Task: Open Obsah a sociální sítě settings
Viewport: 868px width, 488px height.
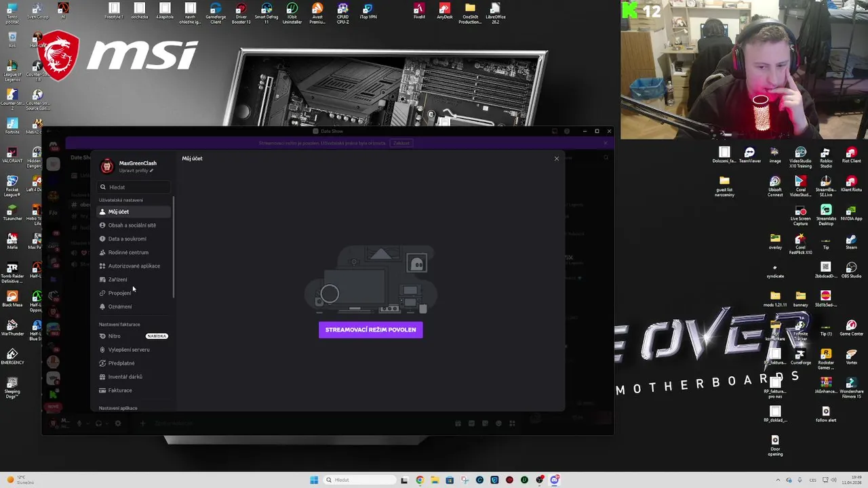Action: click(134, 225)
